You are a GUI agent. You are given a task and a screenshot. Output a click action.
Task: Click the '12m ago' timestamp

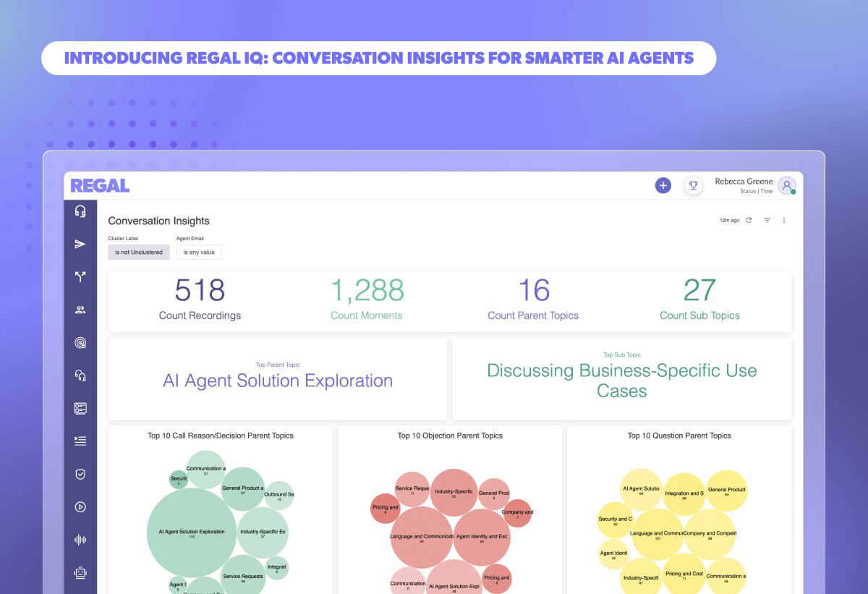point(729,220)
